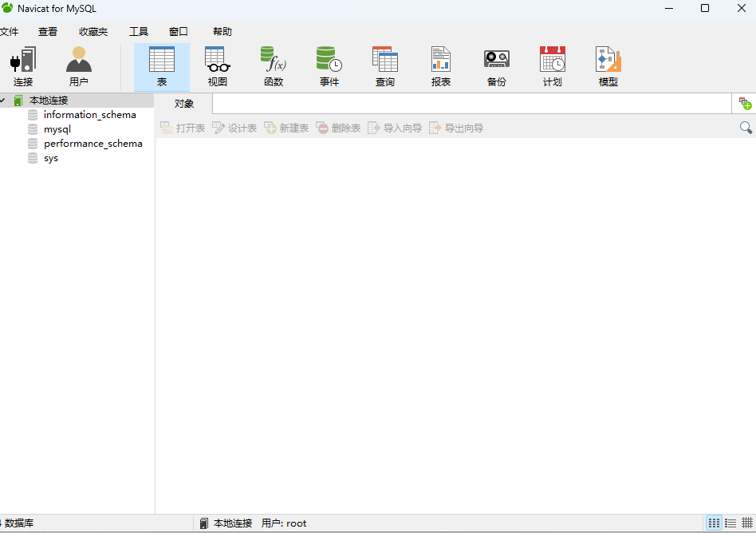This screenshot has height=533, width=756.
Task: Open the 备份 backup section
Action: [x=497, y=66]
